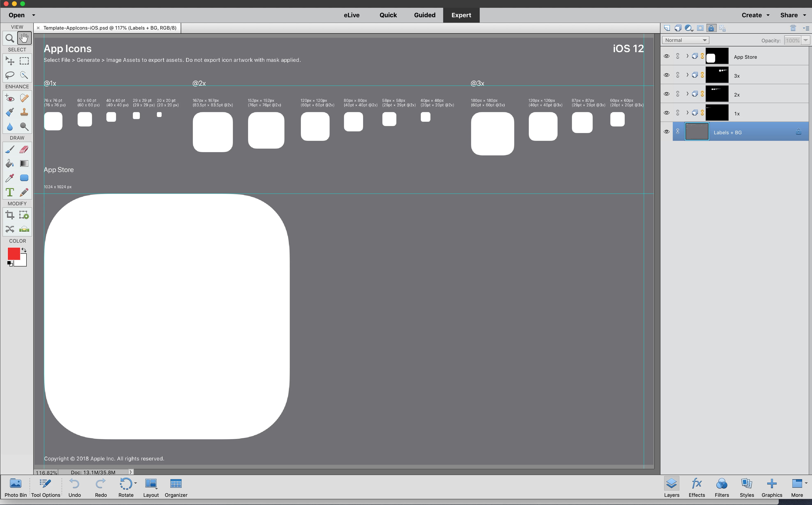Open the Photo Bin
This screenshot has height=505, width=812.
(x=15, y=487)
